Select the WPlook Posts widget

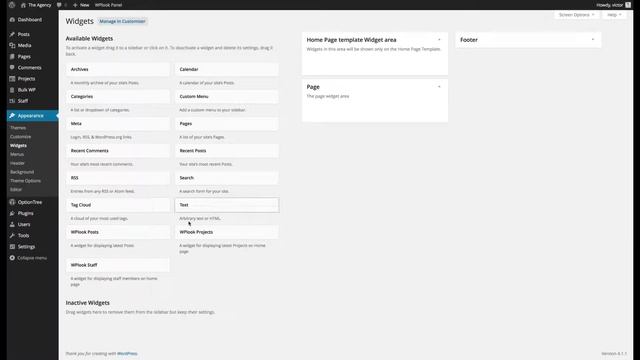(x=118, y=232)
